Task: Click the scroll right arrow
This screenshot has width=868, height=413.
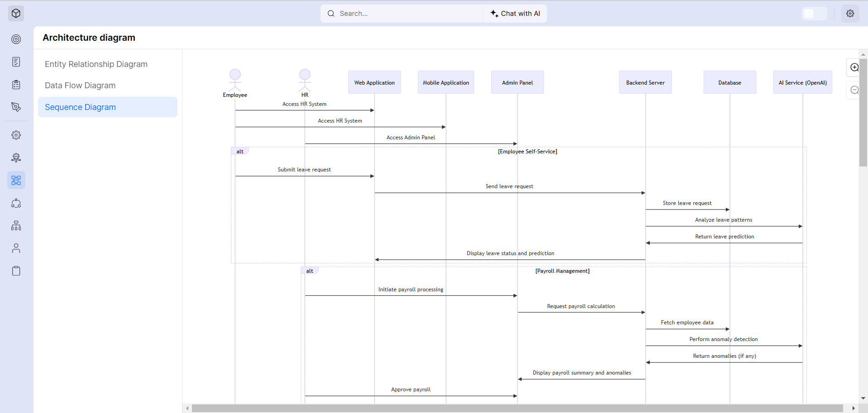Action: point(854,408)
